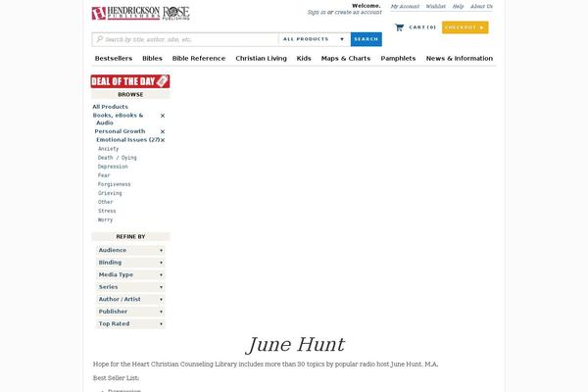Select Emotional Issues (27) category
Viewport: 588px width, 392px height.
coord(127,140)
